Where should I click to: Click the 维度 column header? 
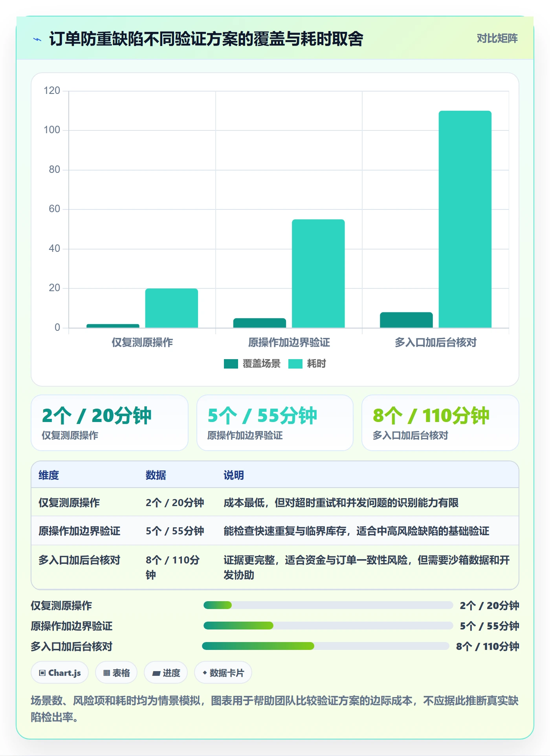(49, 475)
